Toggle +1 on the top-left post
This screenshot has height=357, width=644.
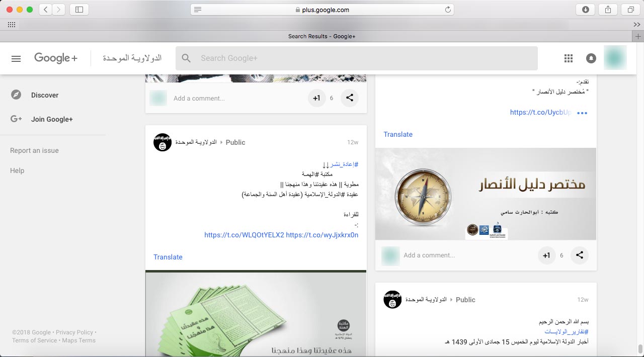[316, 99]
